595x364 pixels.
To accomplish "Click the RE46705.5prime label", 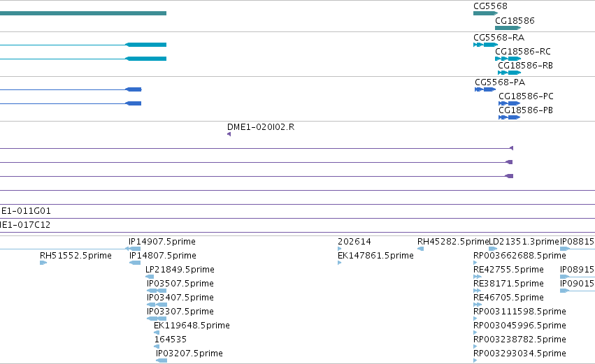I will [x=508, y=298].
